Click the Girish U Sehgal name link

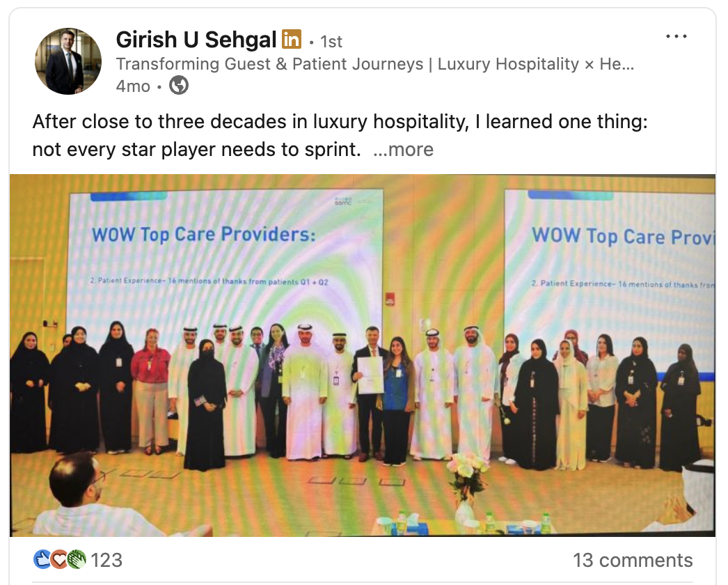pos(196,40)
